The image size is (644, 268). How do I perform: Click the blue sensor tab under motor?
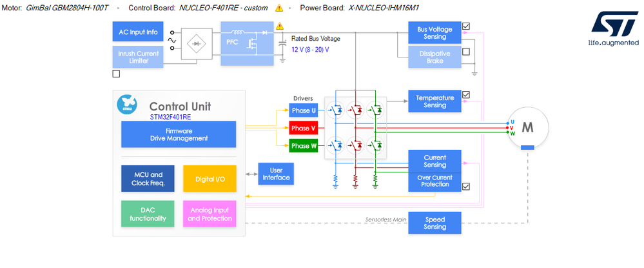[x=527, y=147]
